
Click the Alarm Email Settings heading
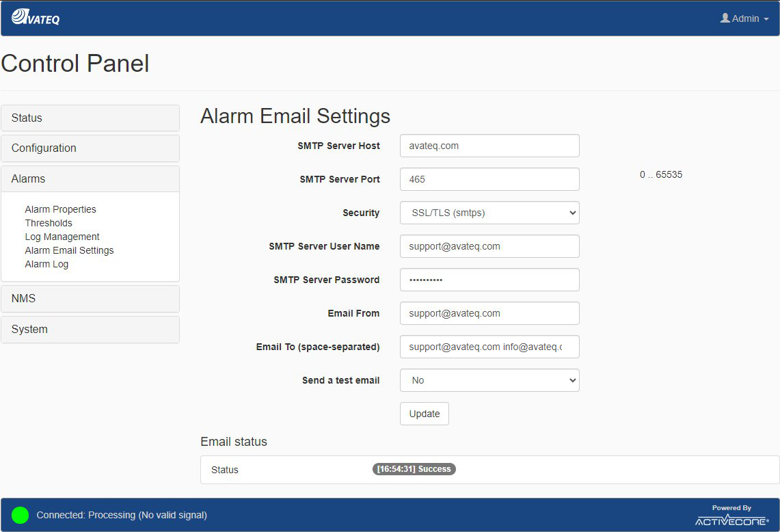(295, 116)
